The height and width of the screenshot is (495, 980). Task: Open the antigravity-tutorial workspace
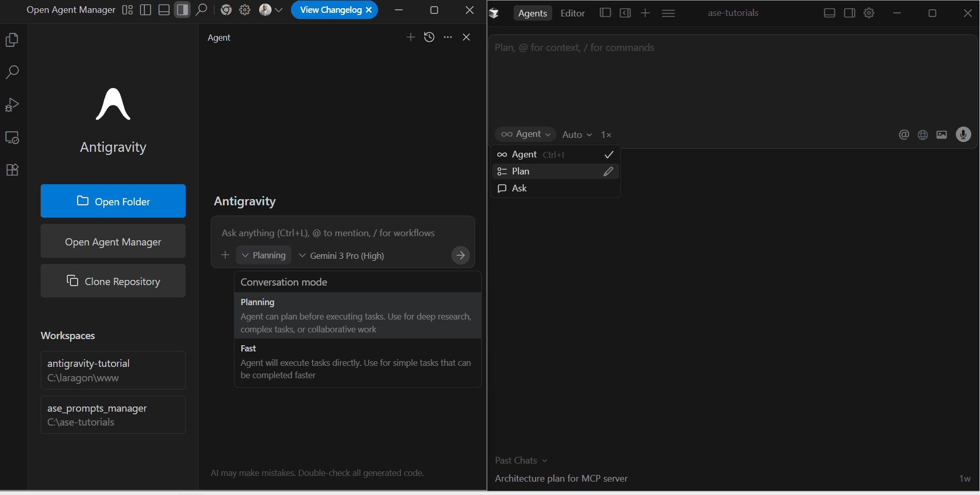tap(113, 370)
